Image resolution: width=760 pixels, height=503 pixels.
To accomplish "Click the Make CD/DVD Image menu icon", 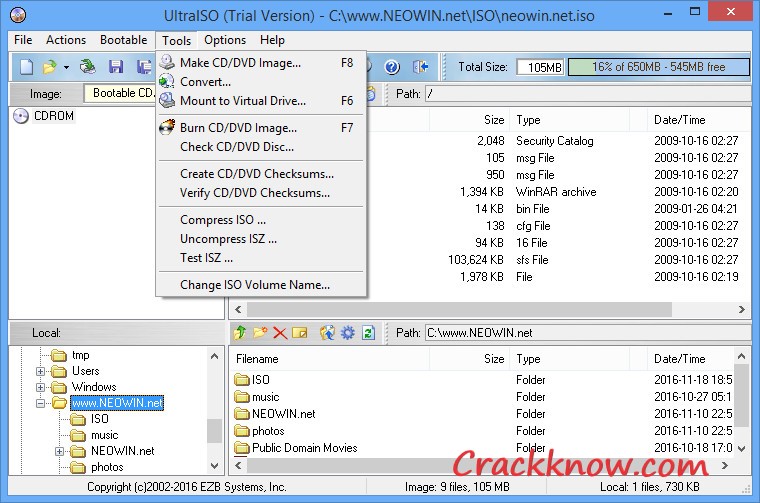I will click(167, 62).
